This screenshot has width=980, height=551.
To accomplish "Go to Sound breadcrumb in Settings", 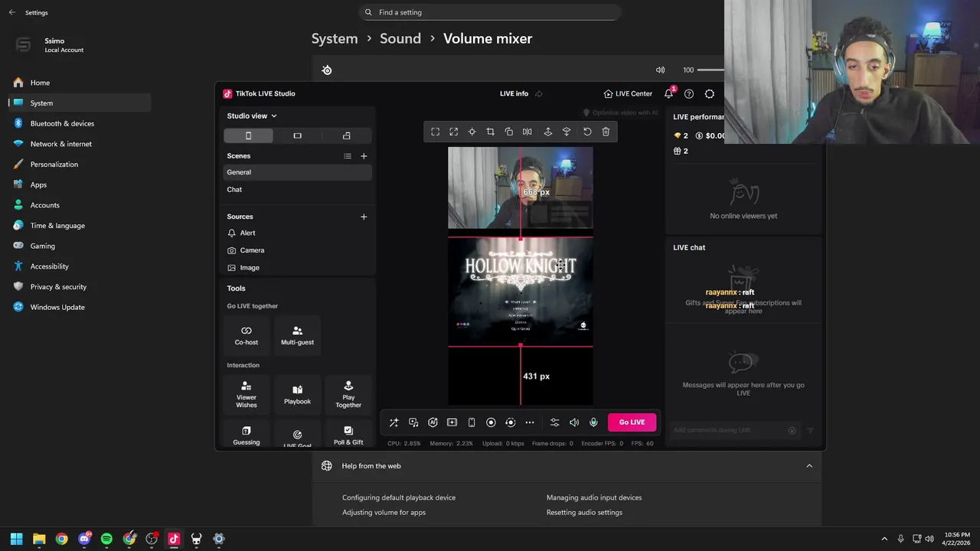I will click(400, 38).
